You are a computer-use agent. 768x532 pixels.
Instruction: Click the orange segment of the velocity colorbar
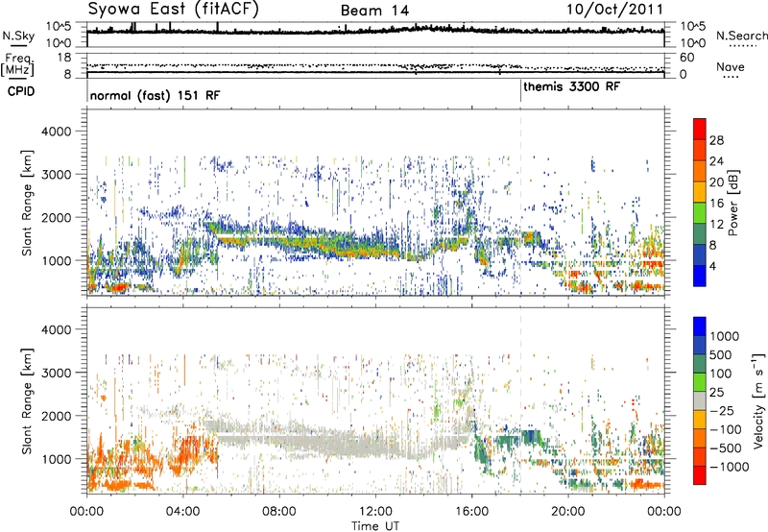[x=700, y=438]
